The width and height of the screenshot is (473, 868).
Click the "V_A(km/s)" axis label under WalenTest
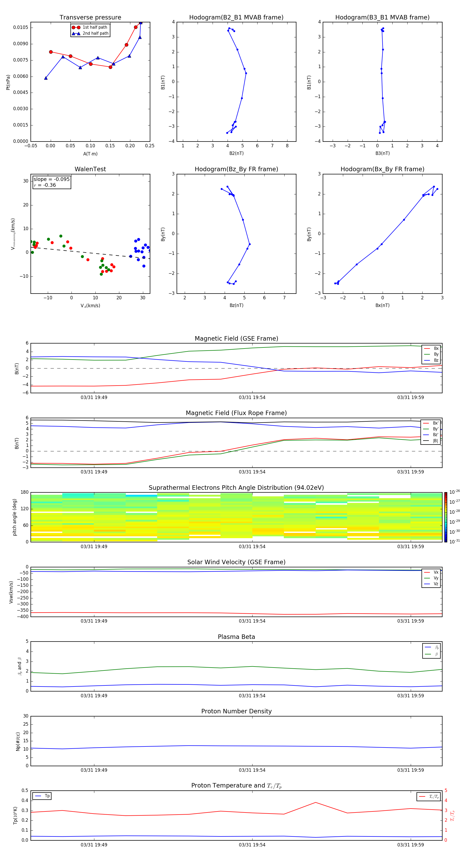[x=90, y=306]
